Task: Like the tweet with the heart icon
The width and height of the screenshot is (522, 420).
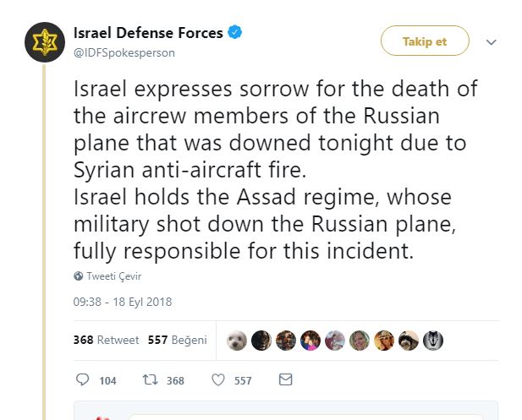Action: click(x=217, y=380)
